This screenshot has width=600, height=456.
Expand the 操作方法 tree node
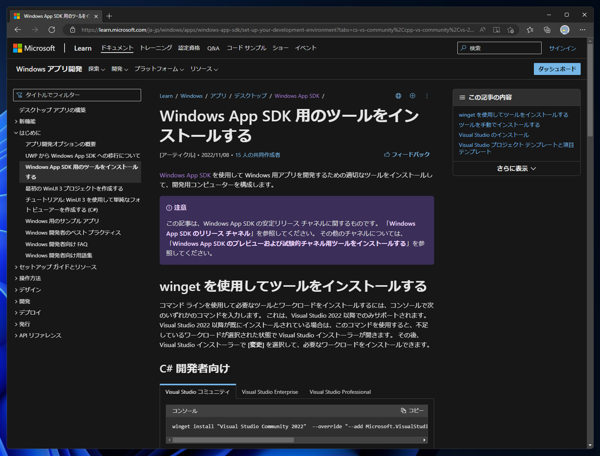click(x=16, y=278)
